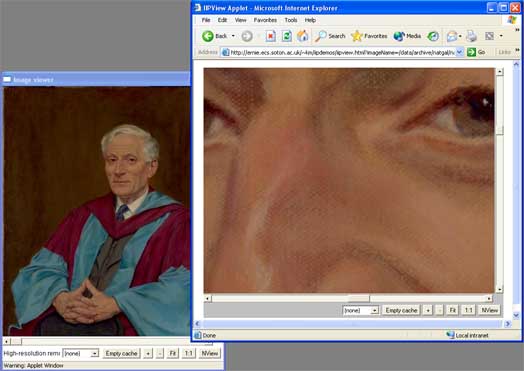Open the View menu
This screenshot has width=524, height=371.
click(x=240, y=20)
